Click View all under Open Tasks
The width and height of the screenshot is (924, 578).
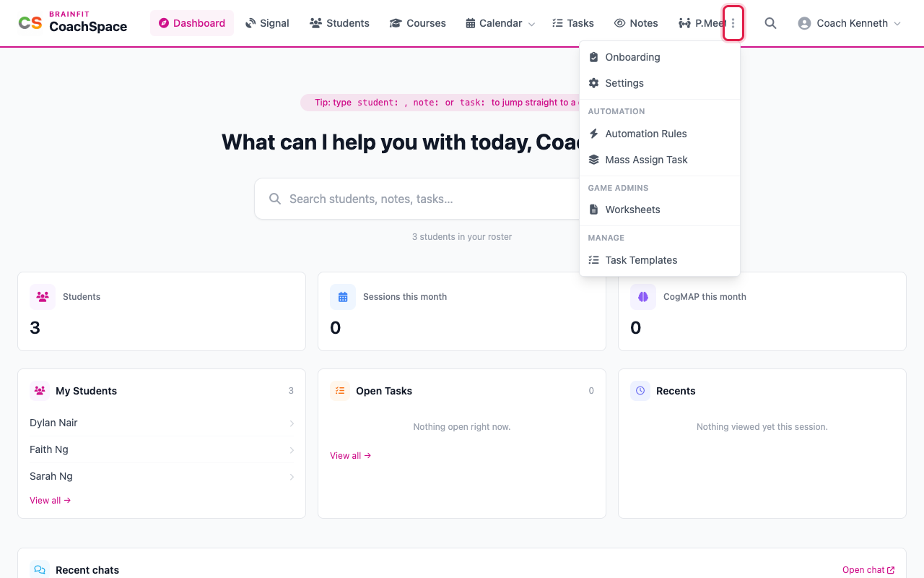tap(351, 456)
